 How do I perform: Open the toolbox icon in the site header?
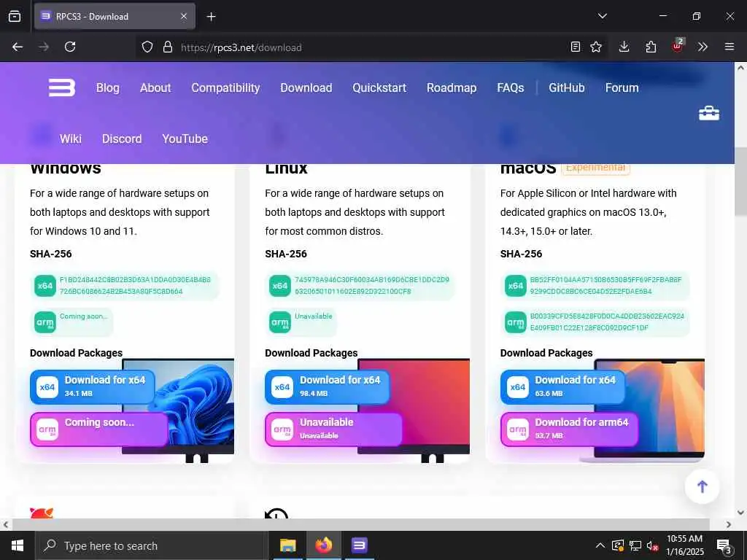click(x=709, y=113)
